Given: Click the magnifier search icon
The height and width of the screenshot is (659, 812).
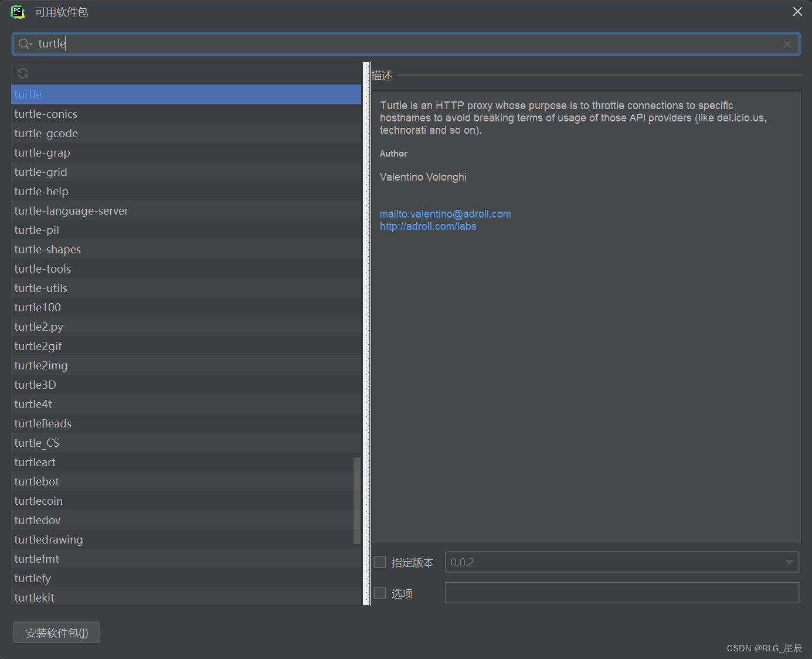Looking at the screenshot, I should [24, 43].
